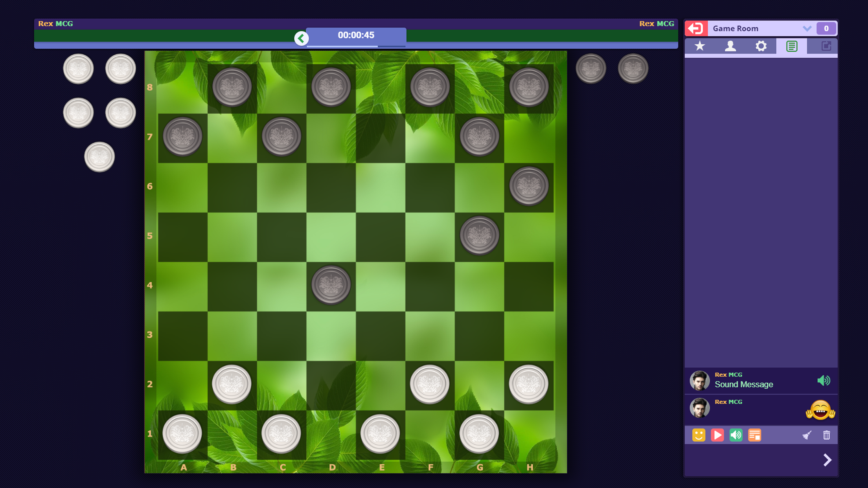Click the pop-out window tab
Screen dimensions: 868x488
pos(826,46)
